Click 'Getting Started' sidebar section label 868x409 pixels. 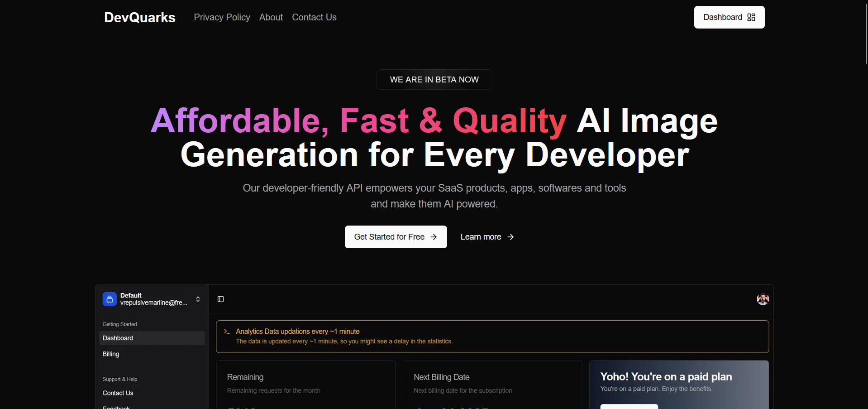point(119,324)
